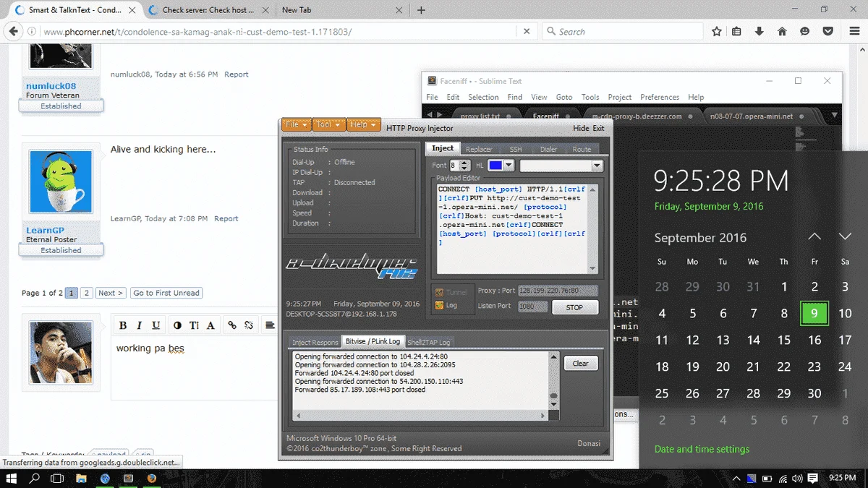Open the Firefox bookmarks list icon

tap(736, 32)
